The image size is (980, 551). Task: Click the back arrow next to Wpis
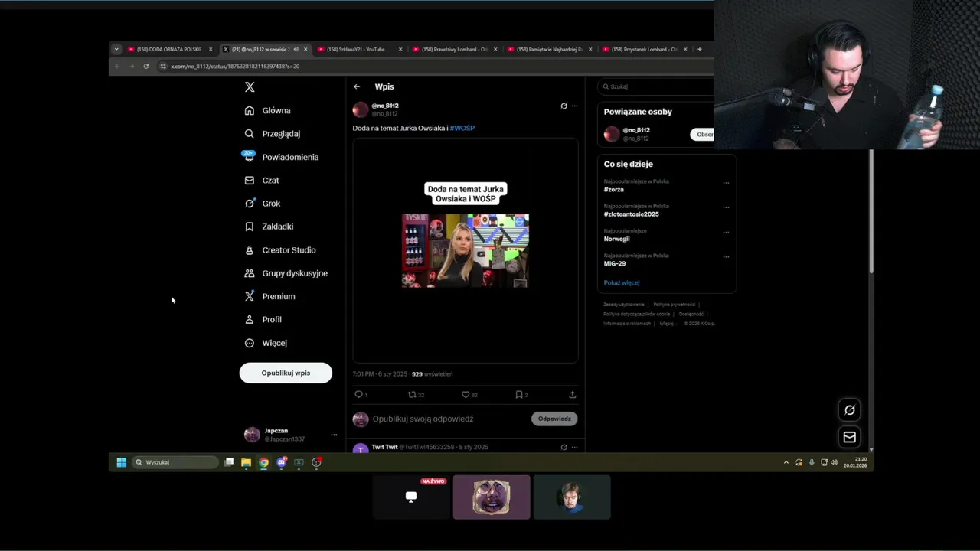(x=357, y=86)
